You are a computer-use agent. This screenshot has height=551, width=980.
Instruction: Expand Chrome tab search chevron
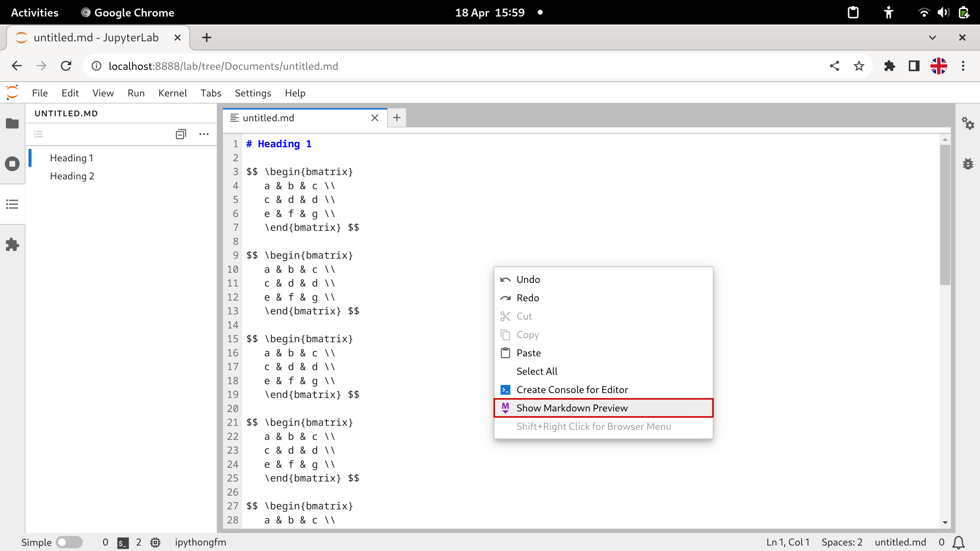coord(932,38)
